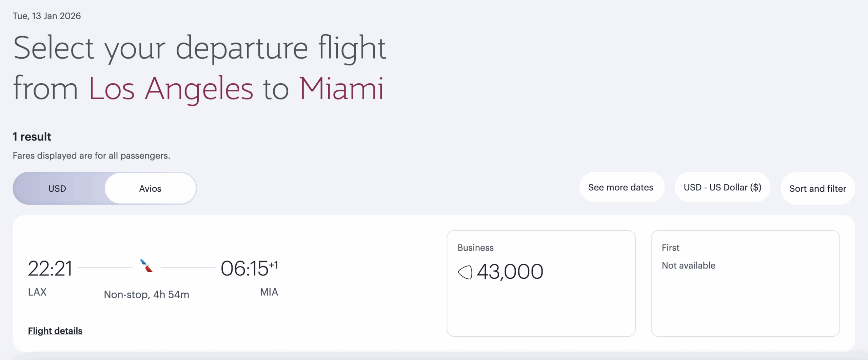Click Los Angeles in the page heading

tap(171, 89)
